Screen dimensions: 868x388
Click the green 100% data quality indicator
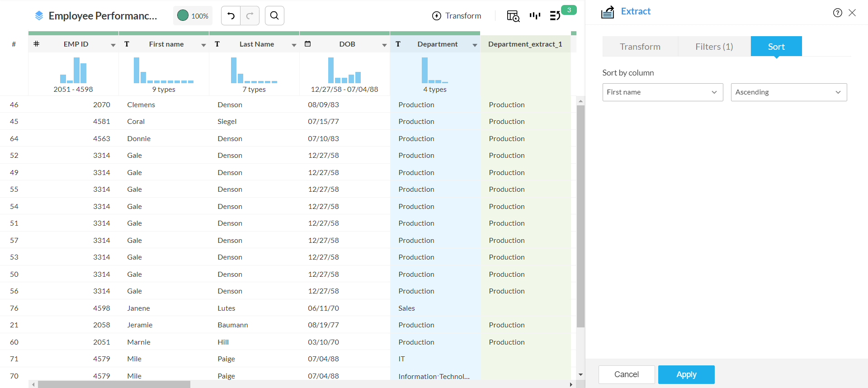pyautogui.click(x=193, y=16)
